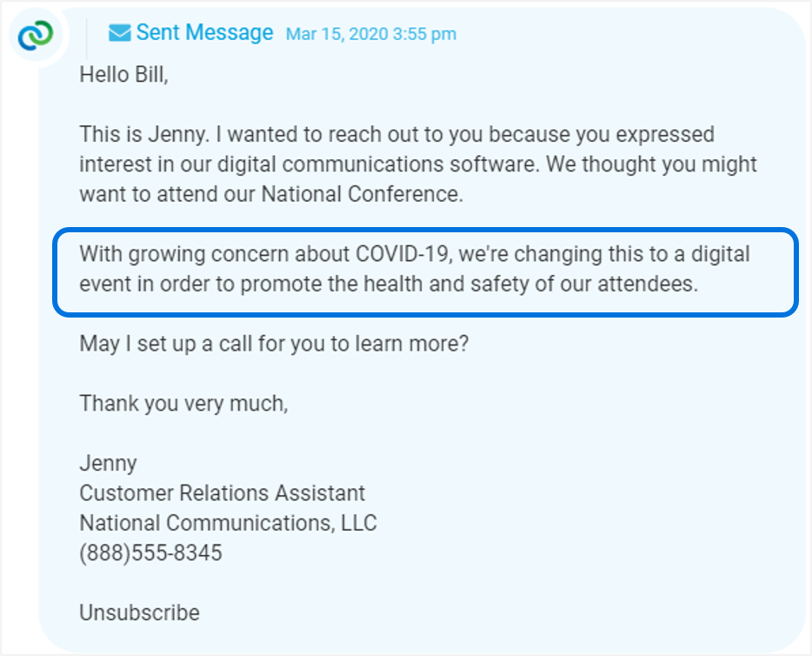Screen dimensions: 812x656
Task: Select the highlighted COVID-19 paragraph box
Action: click(426, 271)
